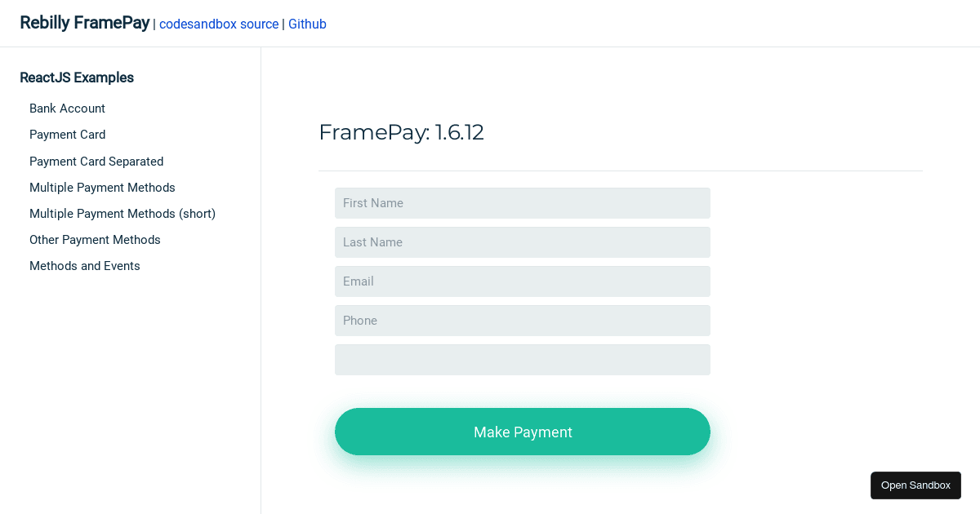Click the FramePay: 1.6.12 heading
The width and height of the screenshot is (980, 514).
tap(401, 132)
